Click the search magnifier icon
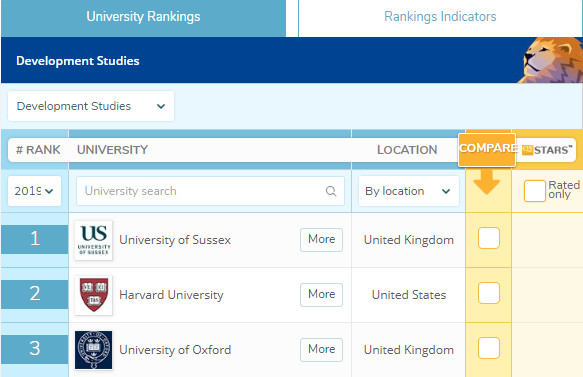Image resolution: width=583 pixels, height=377 pixels. (331, 191)
